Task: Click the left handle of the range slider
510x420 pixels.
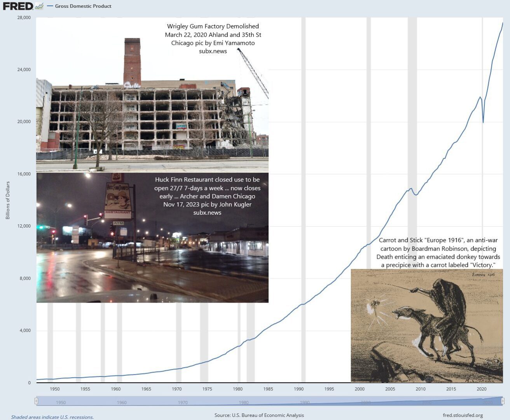Action: pos(36,401)
